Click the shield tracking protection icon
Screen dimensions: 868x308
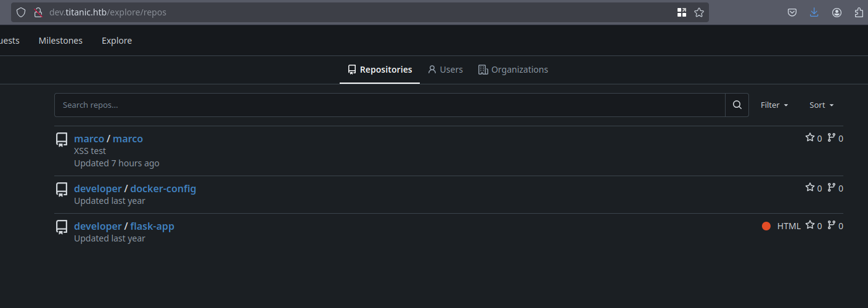(21, 12)
